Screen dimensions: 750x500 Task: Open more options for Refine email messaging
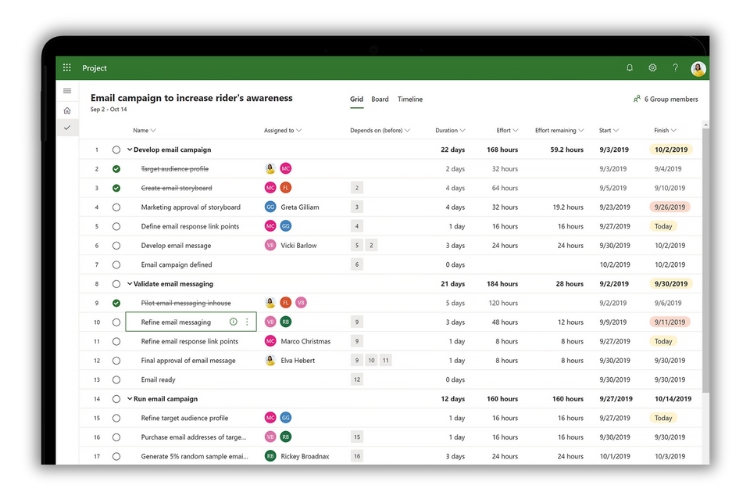[247, 322]
